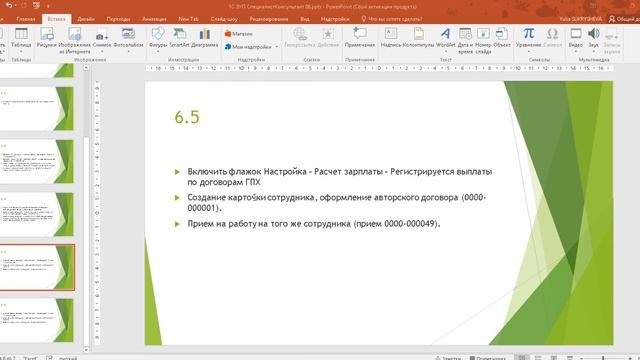The width and height of the screenshot is (640, 360).
Task: Click the 'Что вы хотите сделать?' search box
Action: 392,19
